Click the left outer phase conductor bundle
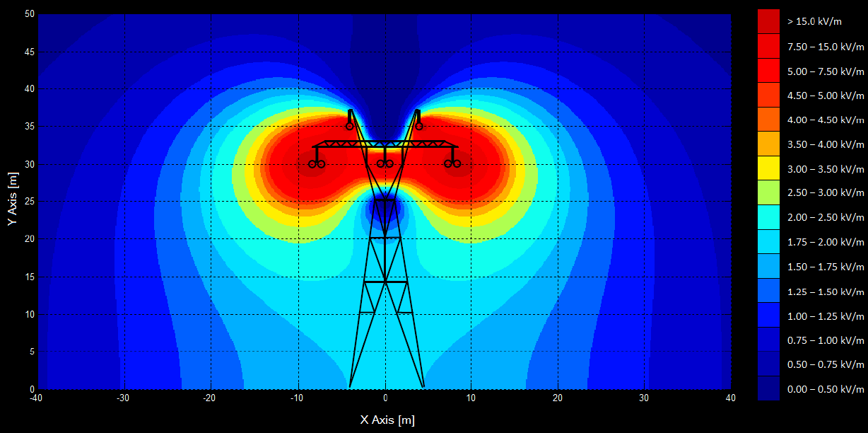Screen dimensions: 868x433 pyautogui.click(x=316, y=164)
